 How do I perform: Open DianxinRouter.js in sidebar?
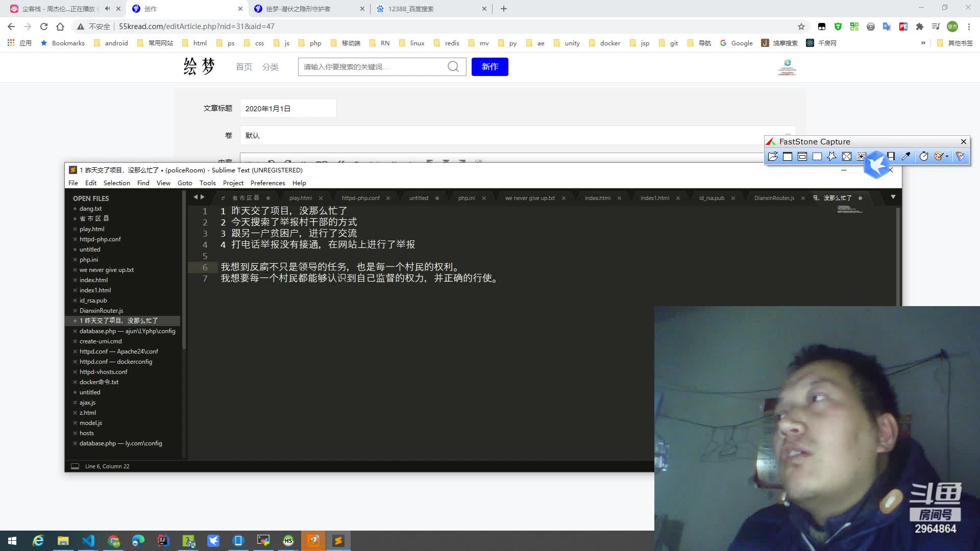coord(101,311)
